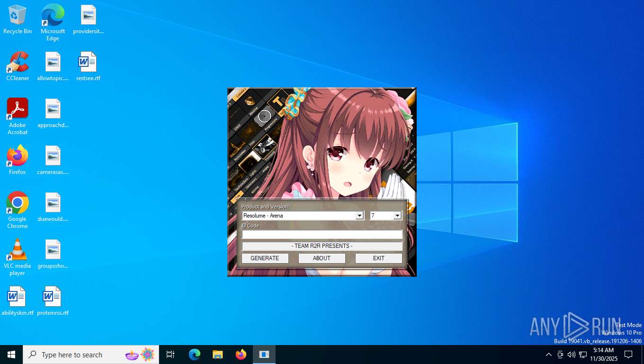Image resolution: width=644 pixels, height=364 pixels.
Task: Open the clock and date flyout
Action: point(603,355)
